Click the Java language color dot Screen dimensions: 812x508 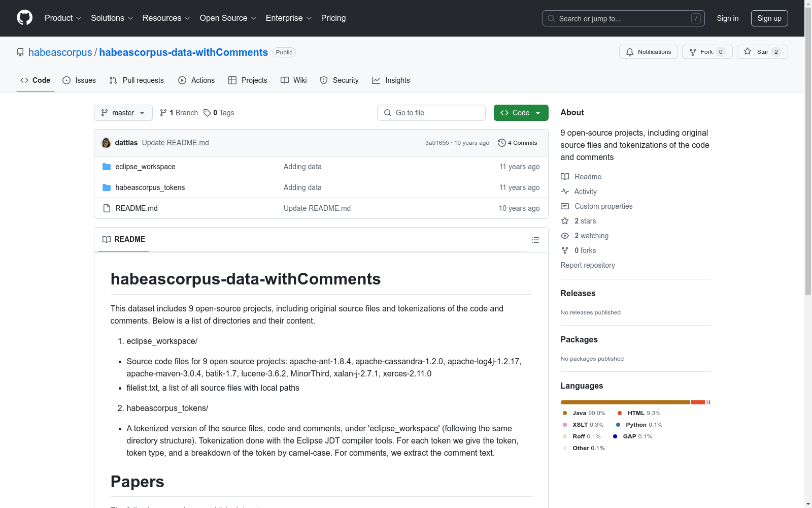[565, 413]
